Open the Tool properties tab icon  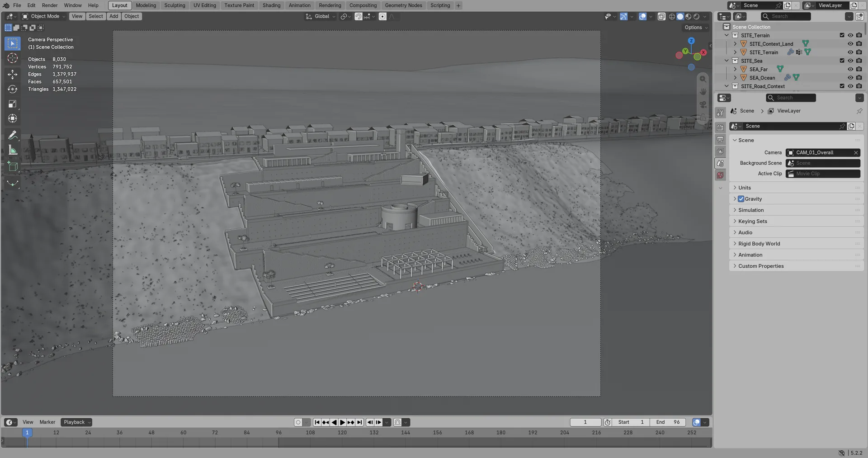pos(721,113)
